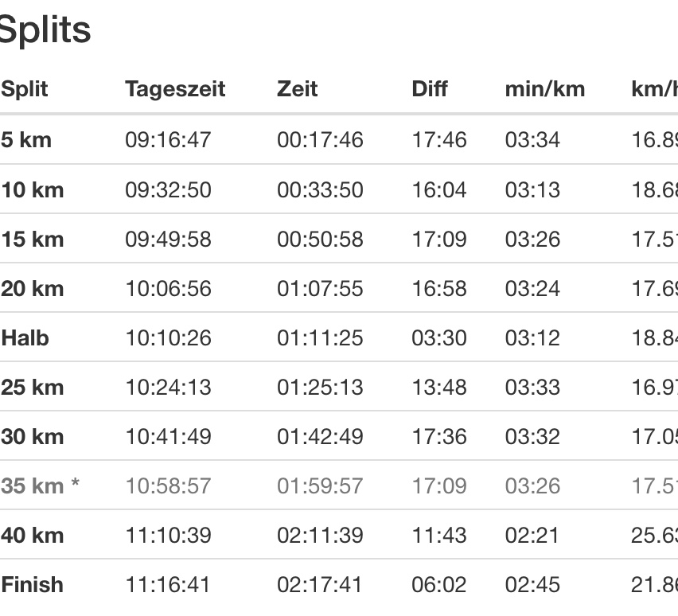Select the 5 km split row label
Image resolution: width=678 pixels, height=616 pixels.
pyautogui.click(x=26, y=140)
